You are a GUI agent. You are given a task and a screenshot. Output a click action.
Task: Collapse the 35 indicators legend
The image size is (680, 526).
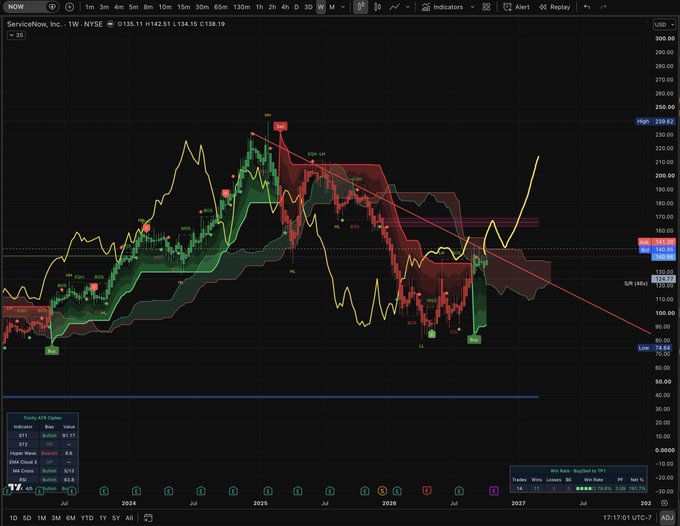point(16,35)
